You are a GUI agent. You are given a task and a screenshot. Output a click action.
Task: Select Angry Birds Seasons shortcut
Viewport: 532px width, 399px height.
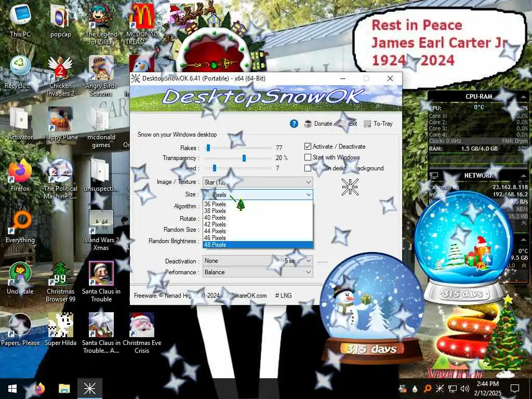(101, 77)
